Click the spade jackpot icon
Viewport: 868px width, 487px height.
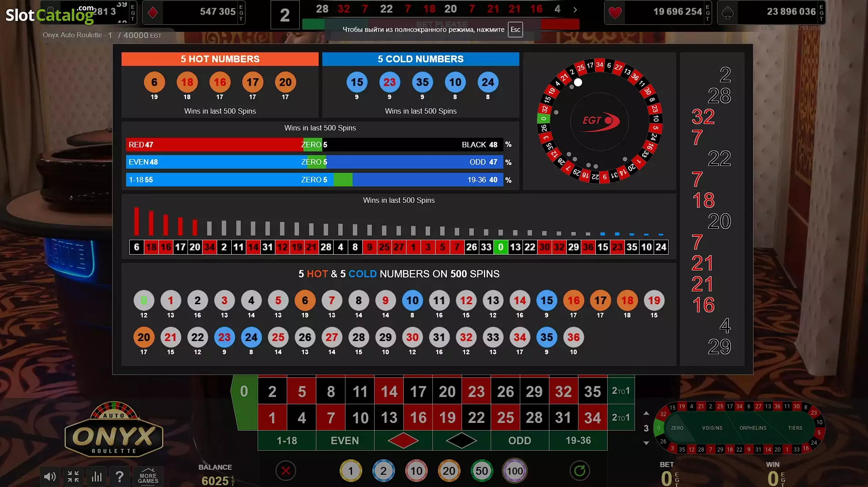tap(727, 12)
